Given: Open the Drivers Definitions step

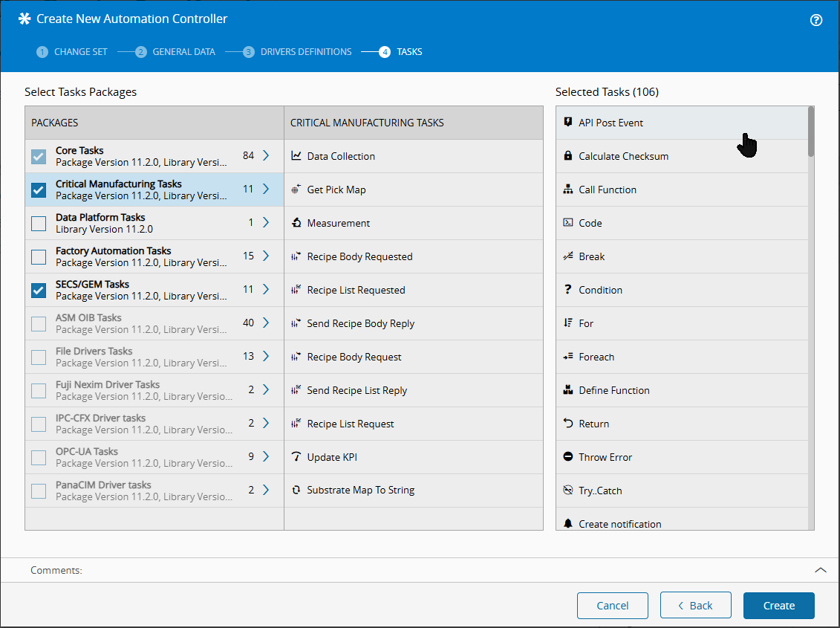Looking at the screenshot, I should pos(297,52).
